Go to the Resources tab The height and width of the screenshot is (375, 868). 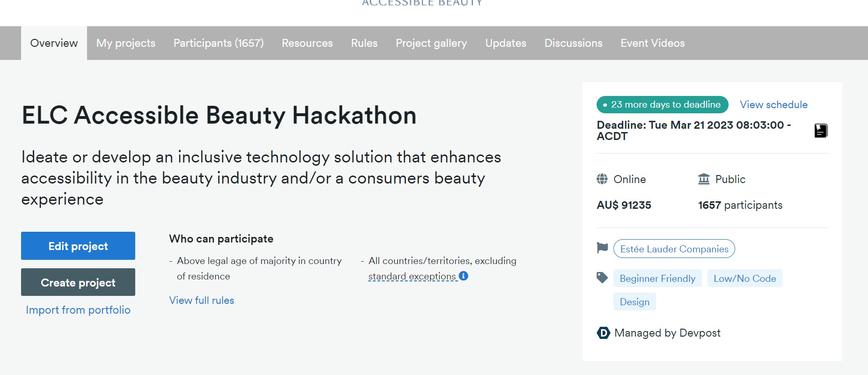(307, 43)
